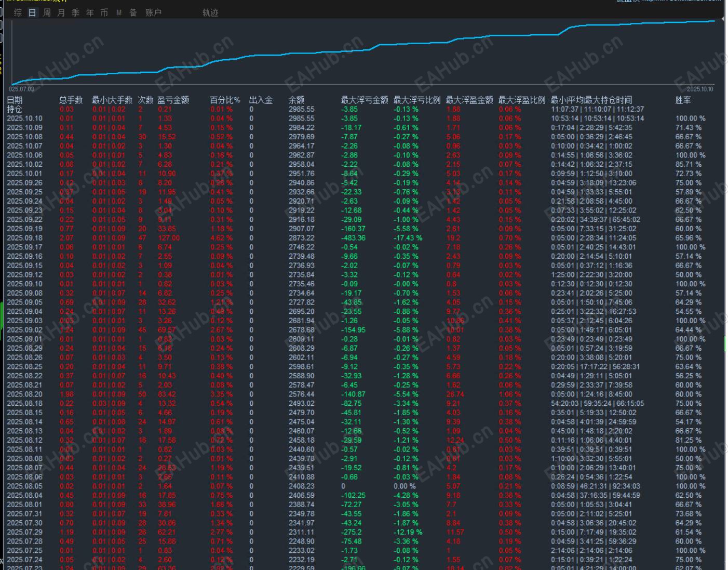
Task: Click the 胜率 column header
Action: 683,100
